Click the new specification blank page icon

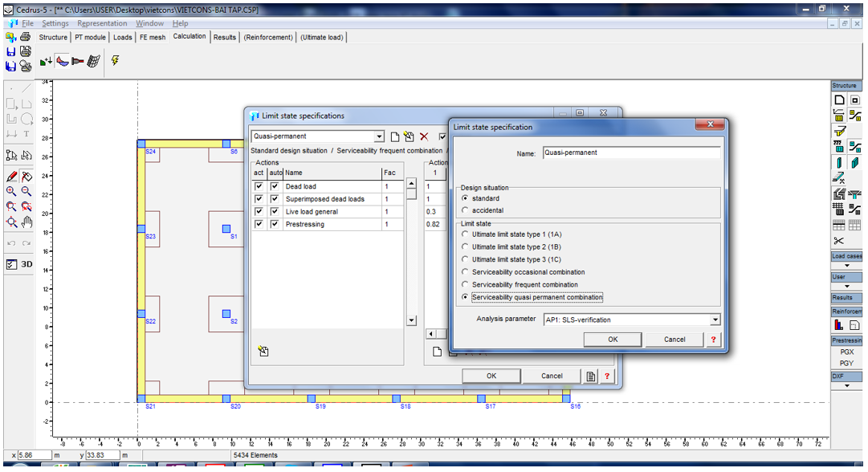point(395,136)
